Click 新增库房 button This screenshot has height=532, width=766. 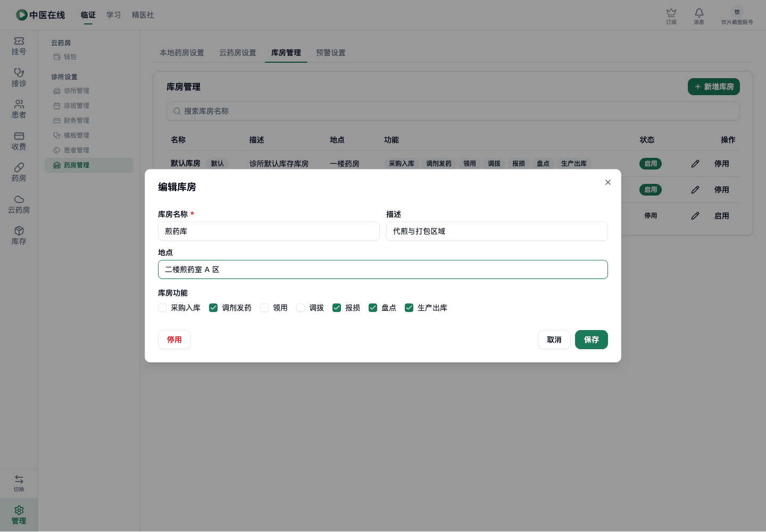[x=714, y=87]
